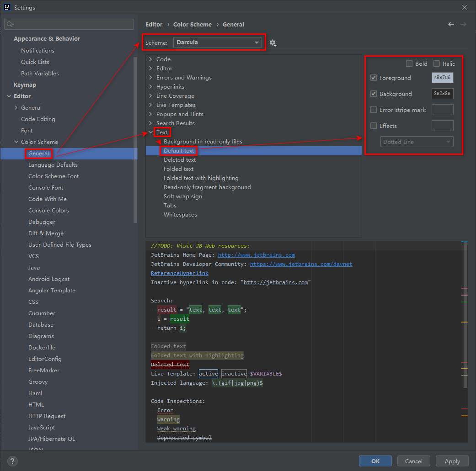Open the Keymap settings page
Image resolution: width=476 pixels, height=471 pixels.
[25, 85]
